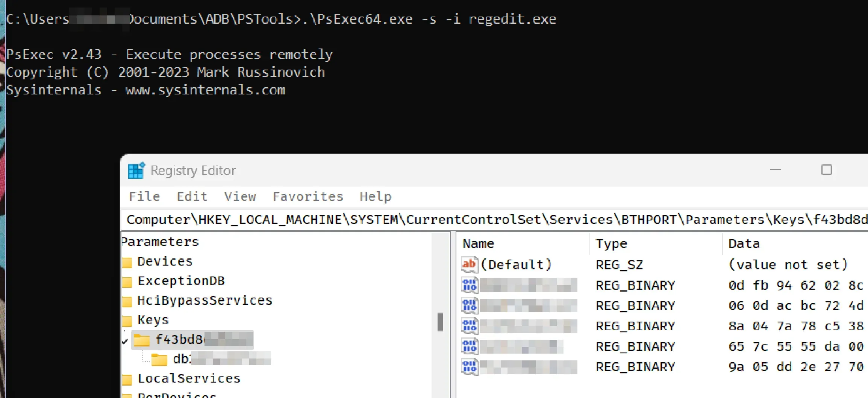
Task: Open the Help menu
Action: 375,196
